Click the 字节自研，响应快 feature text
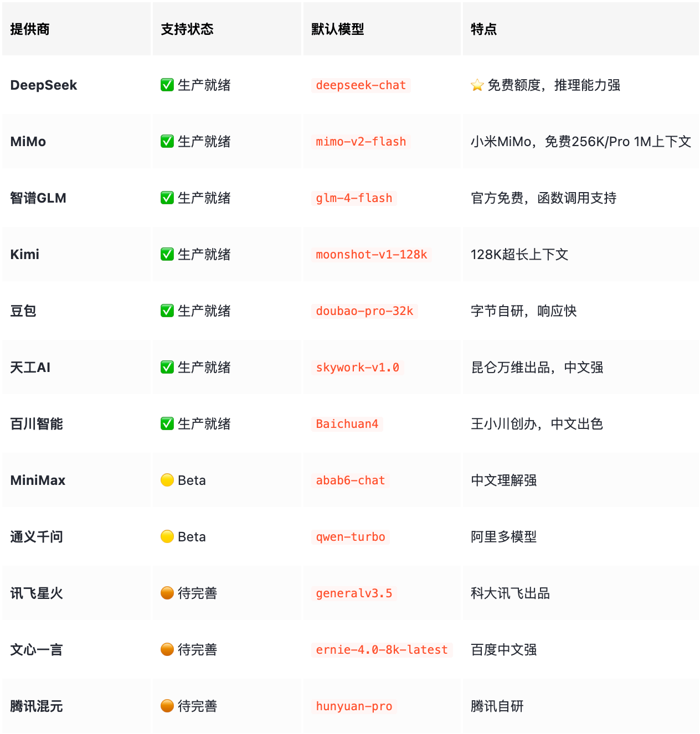 click(x=524, y=311)
